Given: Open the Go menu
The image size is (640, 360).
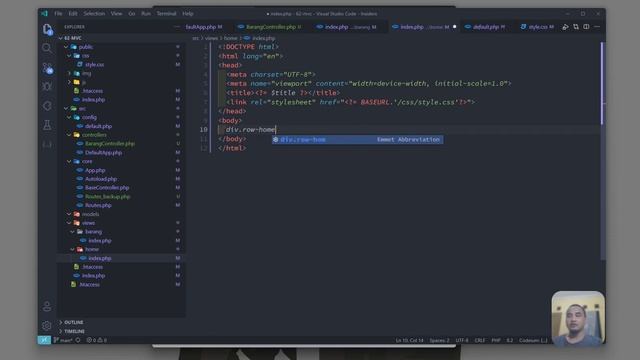Looking at the screenshot, I should pos(132,13).
